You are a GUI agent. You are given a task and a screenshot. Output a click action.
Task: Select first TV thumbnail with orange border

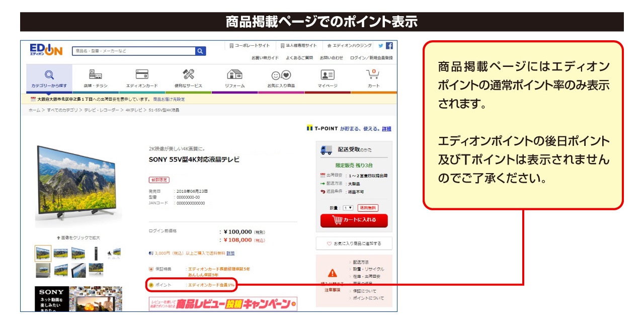tap(43, 253)
